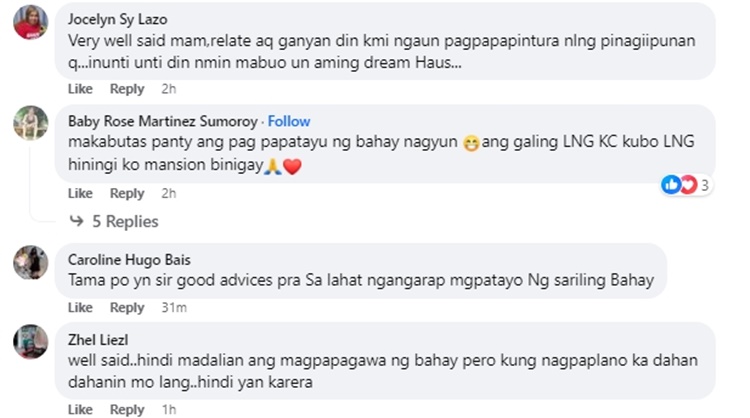Open Baby Rose Martinez Sumoroy's avatar
This screenshot has width=750, height=418.
pos(31,123)
